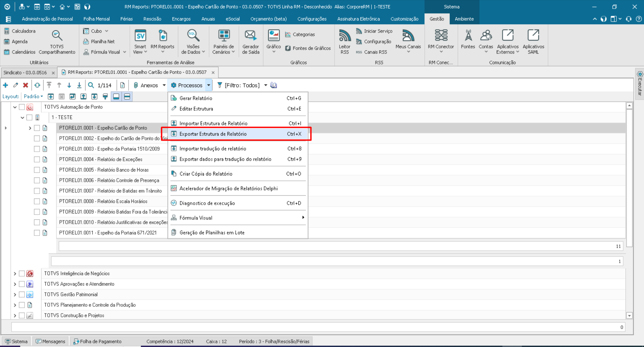Expand TOTVS Construção e Projetos node

[15, 315]
